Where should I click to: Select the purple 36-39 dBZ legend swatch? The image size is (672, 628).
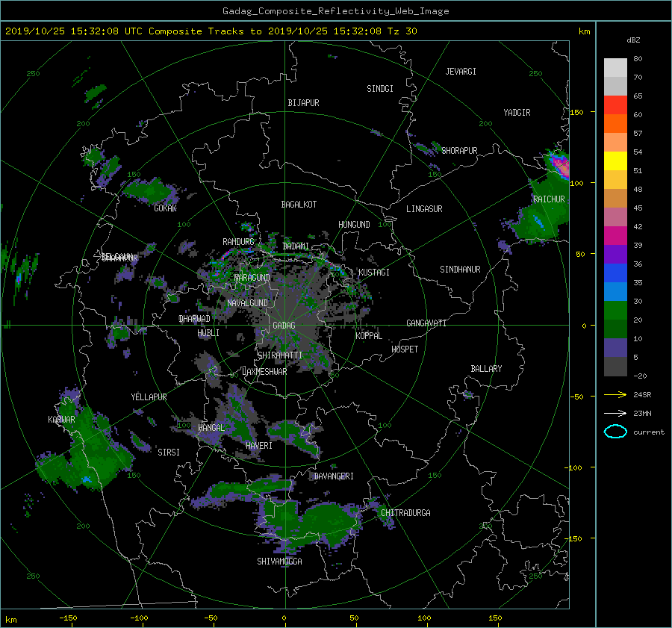pyautogui.click(x=615, y=254)
